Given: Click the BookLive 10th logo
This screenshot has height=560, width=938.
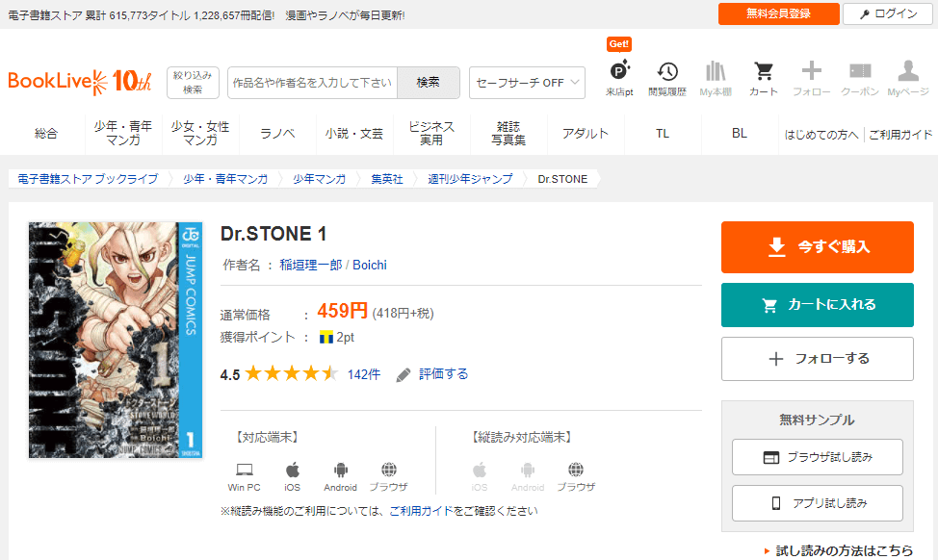Looking at the screenshot, I should point(80,82).
